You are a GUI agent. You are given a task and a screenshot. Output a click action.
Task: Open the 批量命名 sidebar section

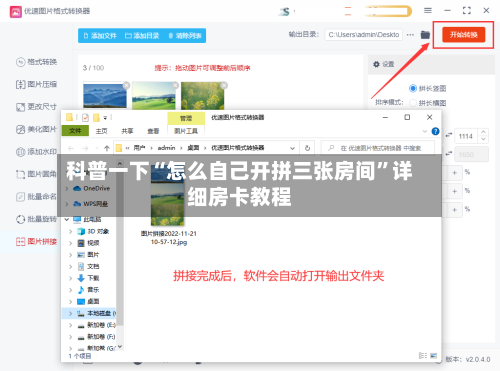(x=36, y=197)
